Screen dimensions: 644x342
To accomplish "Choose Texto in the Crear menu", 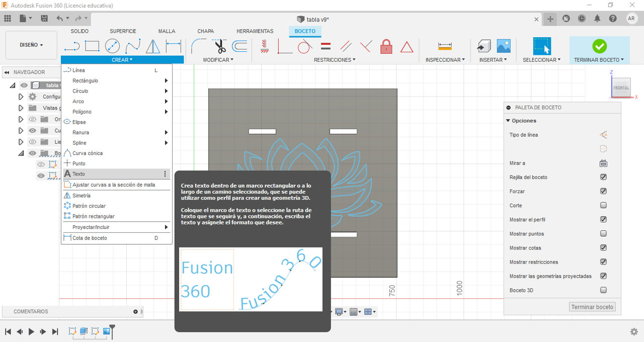I will (x=116, y=174).
